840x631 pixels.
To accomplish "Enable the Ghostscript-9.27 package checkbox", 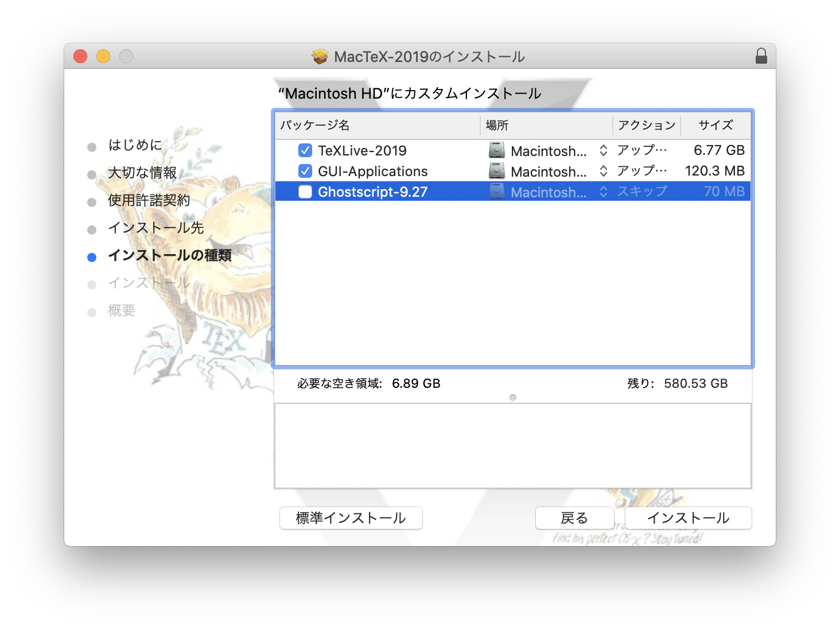I will click(305, 192).
